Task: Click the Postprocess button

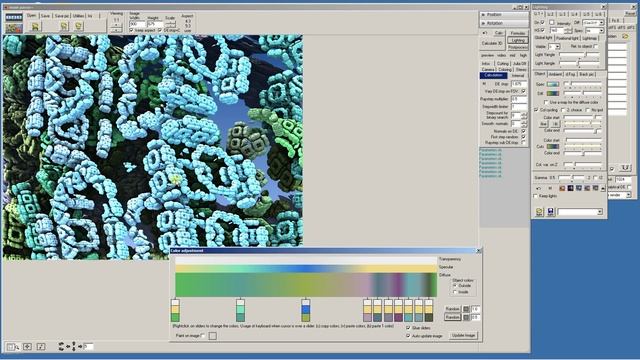Action: [x=518, y=47]
